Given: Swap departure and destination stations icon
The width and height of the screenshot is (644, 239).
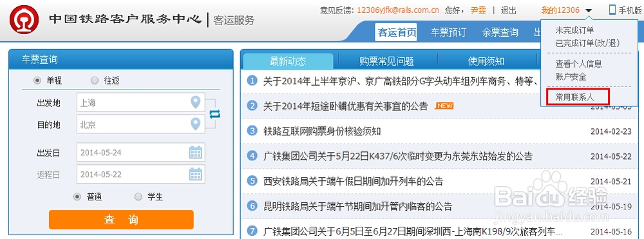Looking at the screenshot, I should (x=214, y=114).
